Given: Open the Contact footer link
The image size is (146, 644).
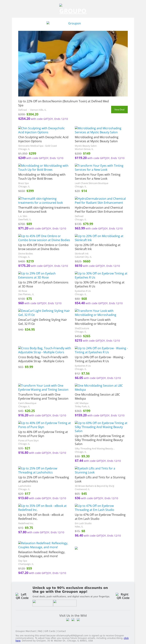Looking at the screenshot, I should [62, 631].
